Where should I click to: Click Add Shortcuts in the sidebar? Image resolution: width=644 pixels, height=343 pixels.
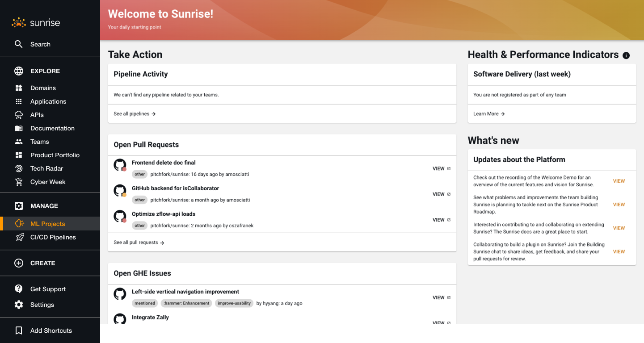tap(50, 330)
